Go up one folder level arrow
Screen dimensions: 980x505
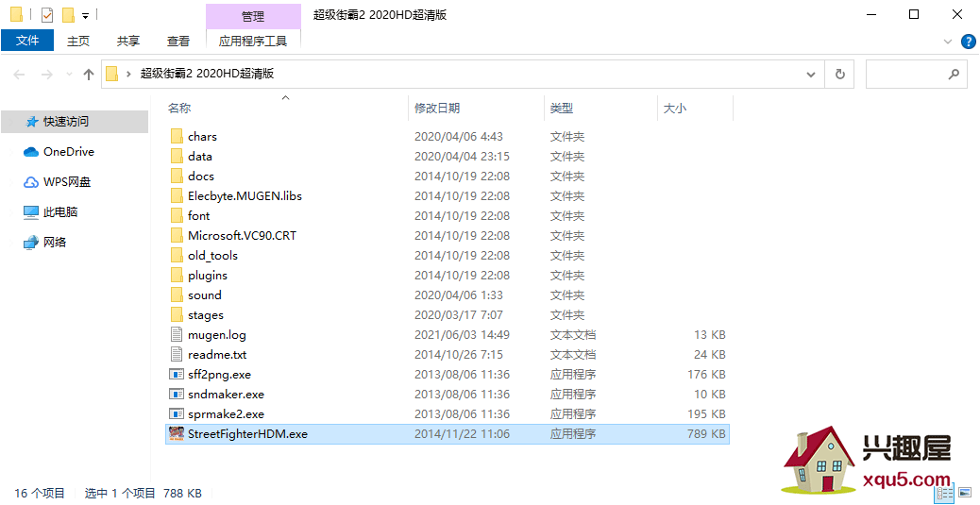pyautogui.click(x=89, y=74)
